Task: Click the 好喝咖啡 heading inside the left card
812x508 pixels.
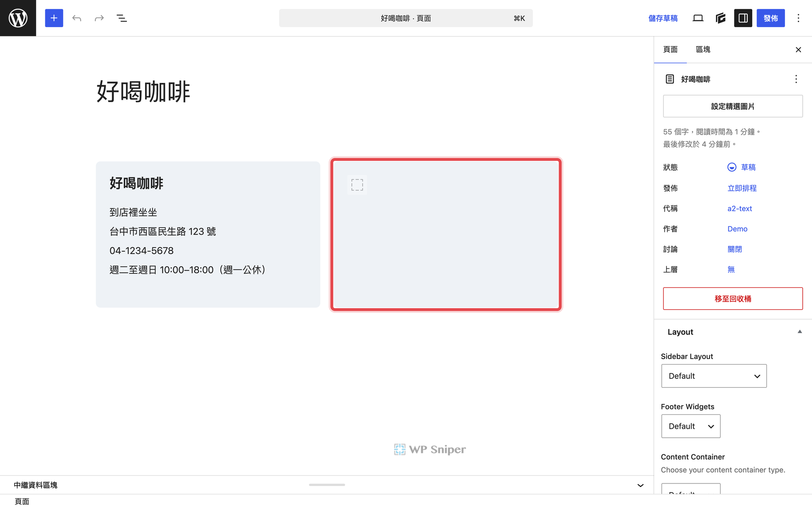Action: [x=136, y=183]
